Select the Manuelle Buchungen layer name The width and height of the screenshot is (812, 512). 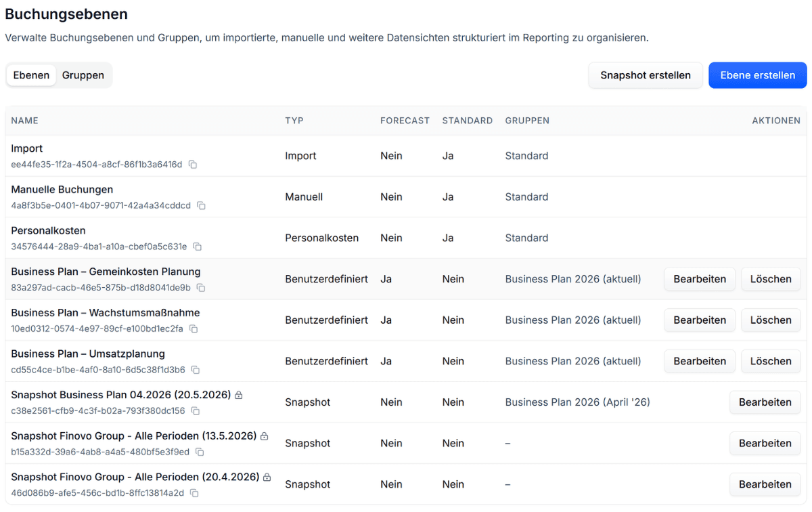tap(62, 190)
